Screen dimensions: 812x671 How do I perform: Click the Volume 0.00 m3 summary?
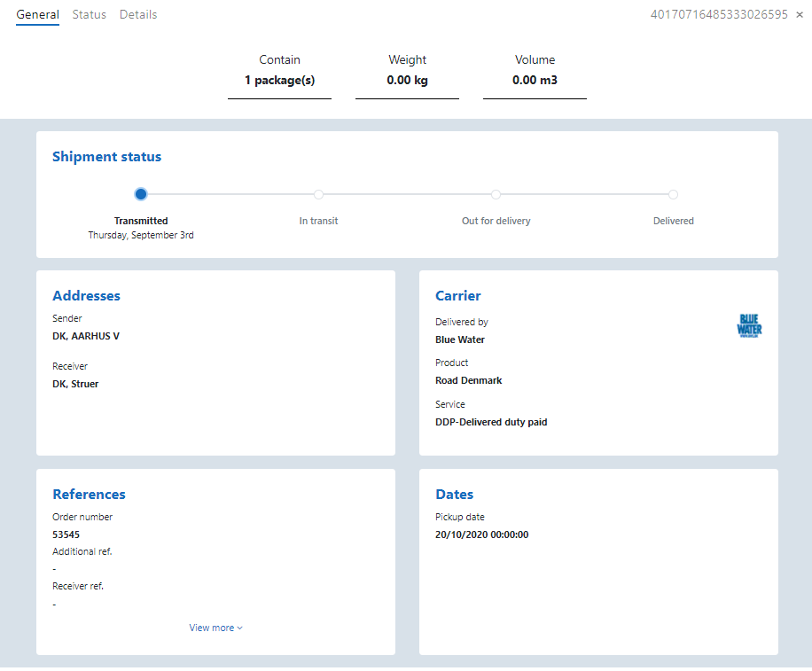[535, 71]
